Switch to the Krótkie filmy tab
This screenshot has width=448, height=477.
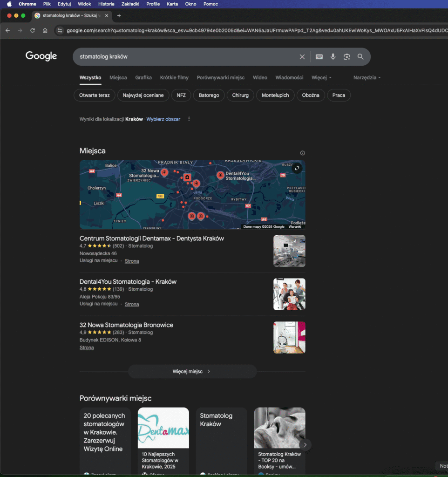pyautogui.click(x=174, y=78)
